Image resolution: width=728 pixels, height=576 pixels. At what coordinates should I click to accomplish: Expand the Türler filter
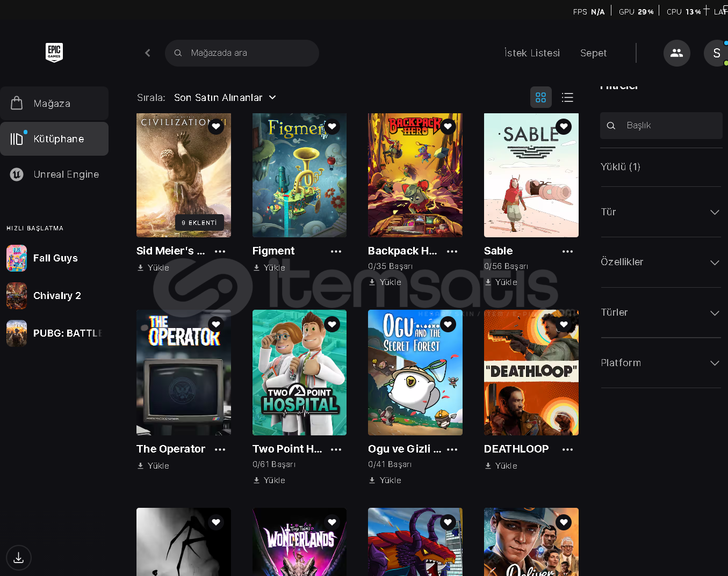[660, 312]
